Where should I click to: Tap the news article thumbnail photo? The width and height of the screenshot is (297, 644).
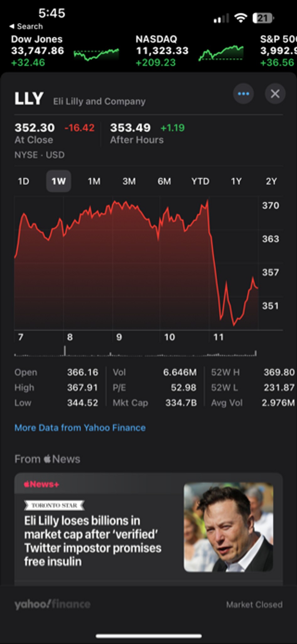click(228, 527)
